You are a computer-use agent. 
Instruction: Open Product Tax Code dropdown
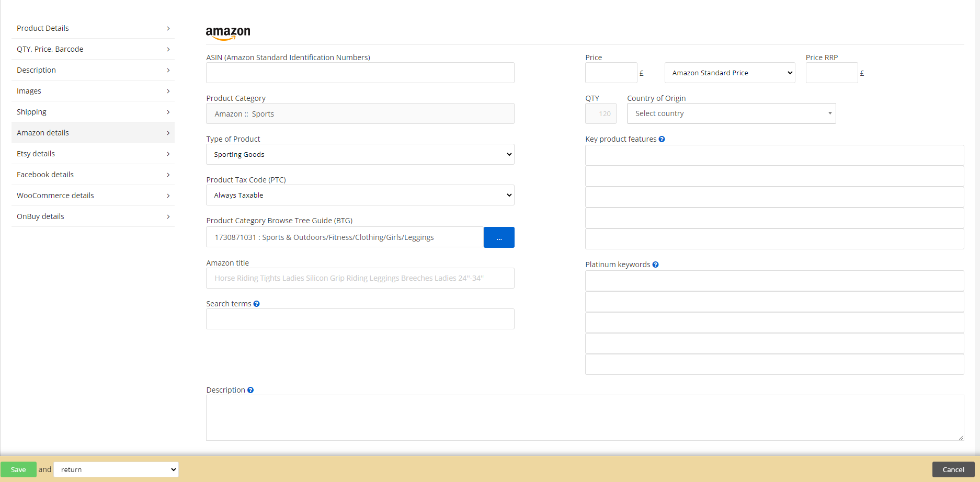tap(360, 195)
